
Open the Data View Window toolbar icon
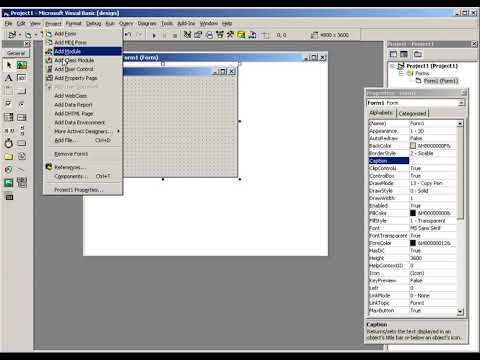click(x=241, y=35)
